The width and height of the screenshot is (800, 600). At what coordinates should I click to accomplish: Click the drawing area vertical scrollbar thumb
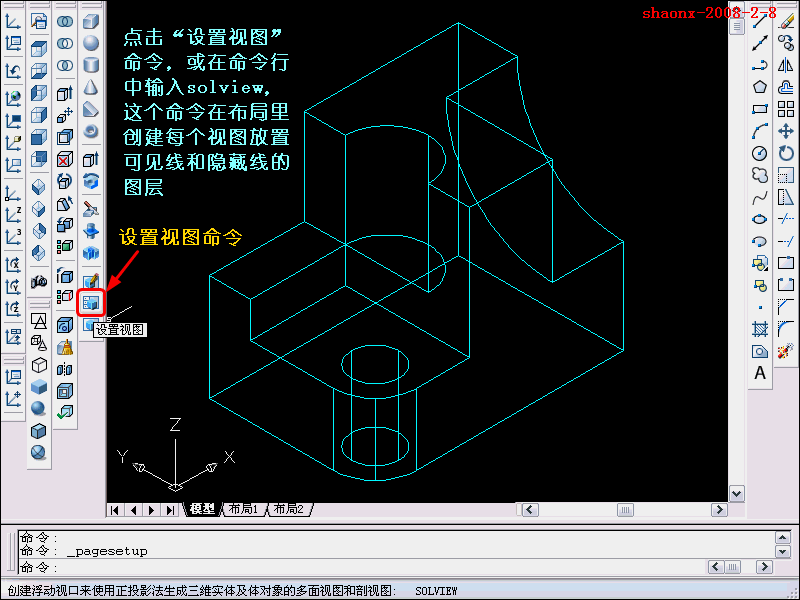[x=736, y=27]
